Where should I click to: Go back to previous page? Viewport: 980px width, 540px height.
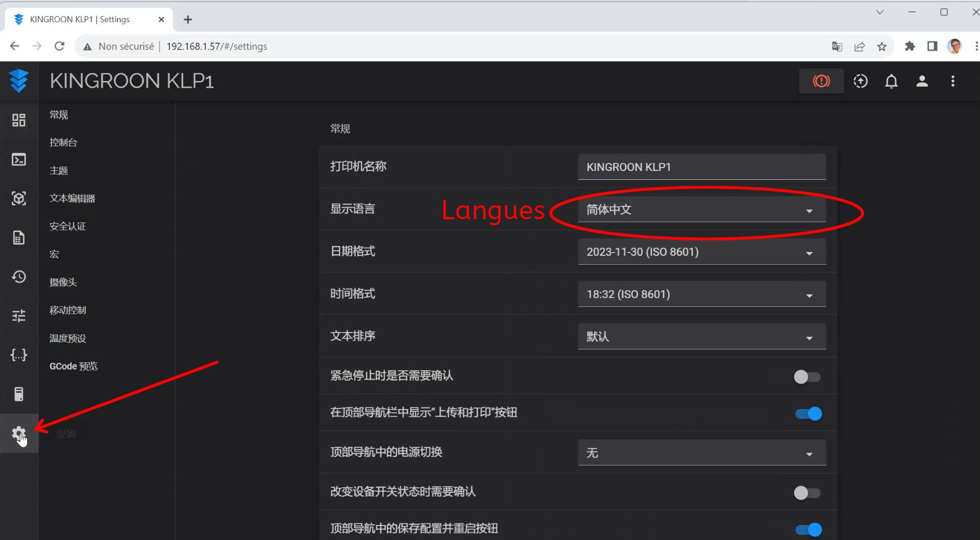tap(15, 46)
